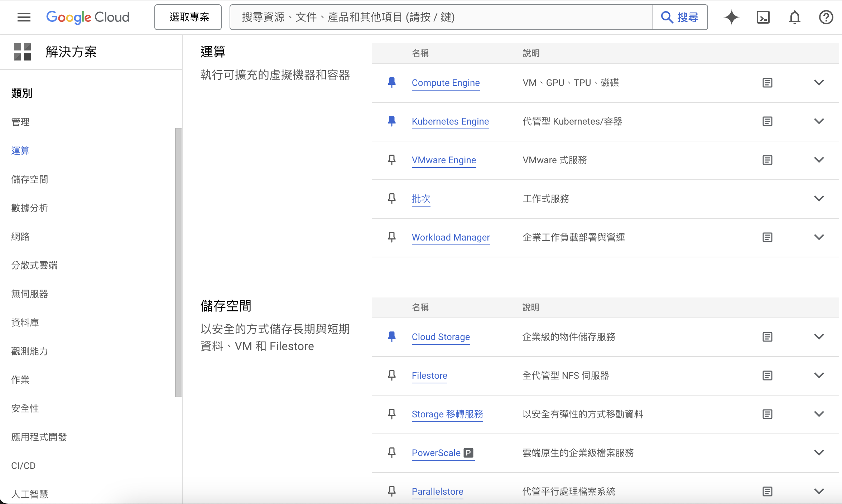Select the 應用程式開發 category
The width and height of the screenshot is (842, 504).
pos(39,437)
